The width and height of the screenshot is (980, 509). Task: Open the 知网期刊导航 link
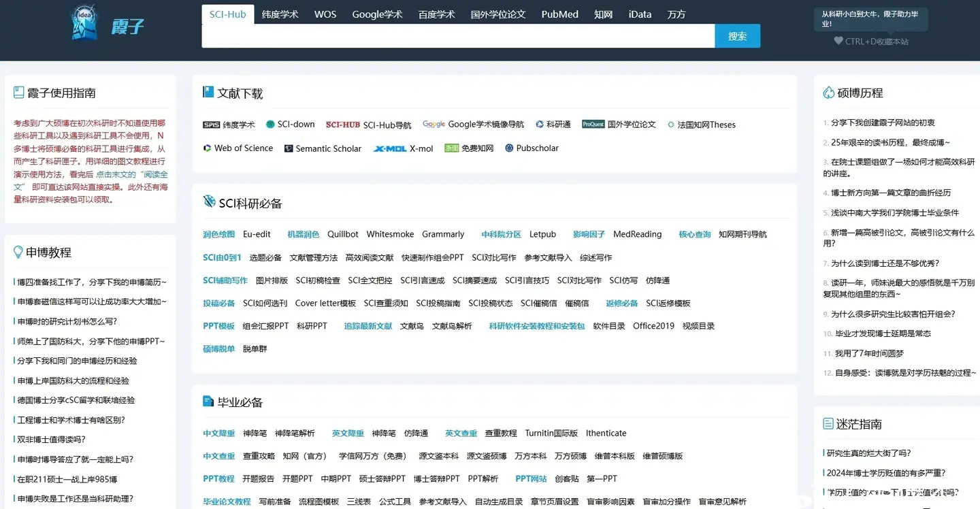[742, 234]
